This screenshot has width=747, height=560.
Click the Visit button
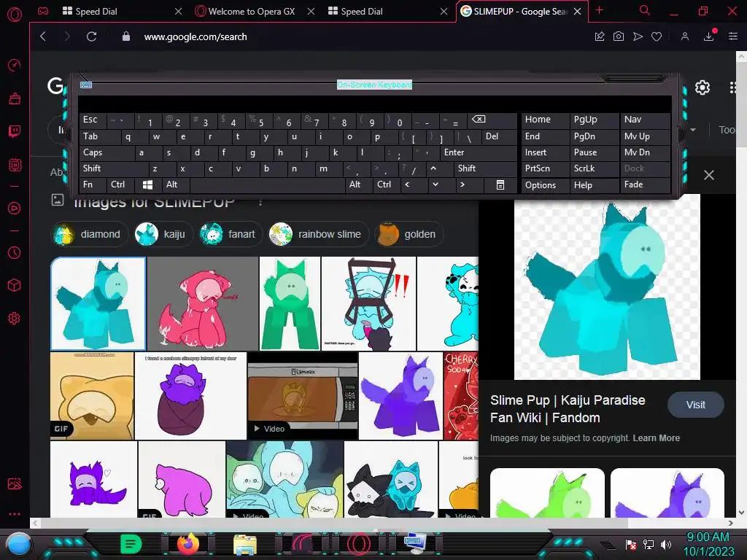tap(695, 405)
